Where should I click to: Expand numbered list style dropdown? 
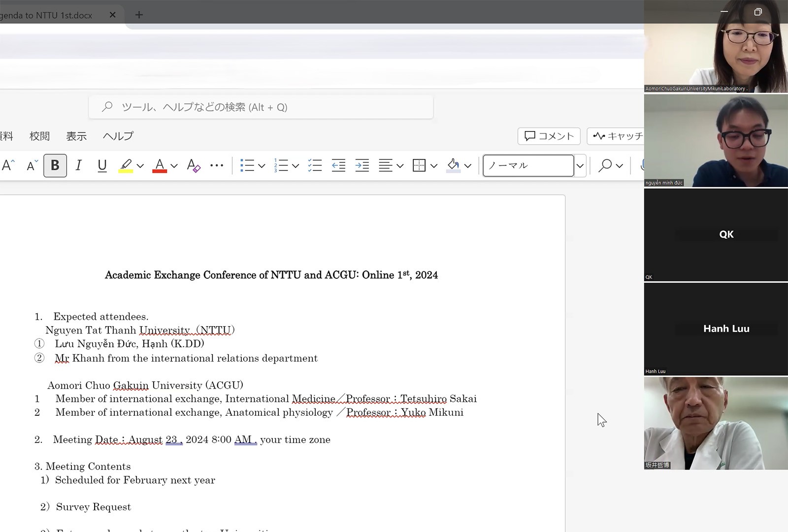pyautogui.click(x=295, y=166)
